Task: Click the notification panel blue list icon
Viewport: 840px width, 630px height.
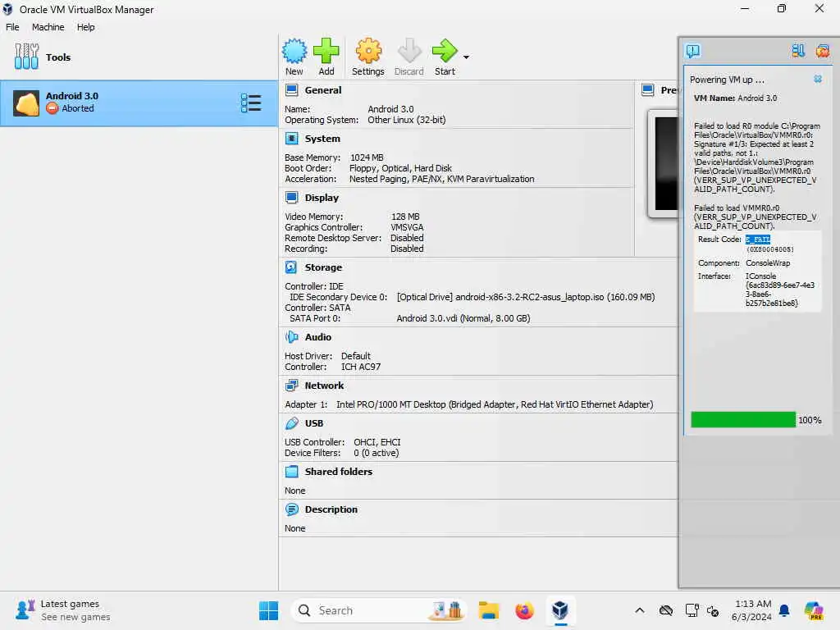Action: 798,51
